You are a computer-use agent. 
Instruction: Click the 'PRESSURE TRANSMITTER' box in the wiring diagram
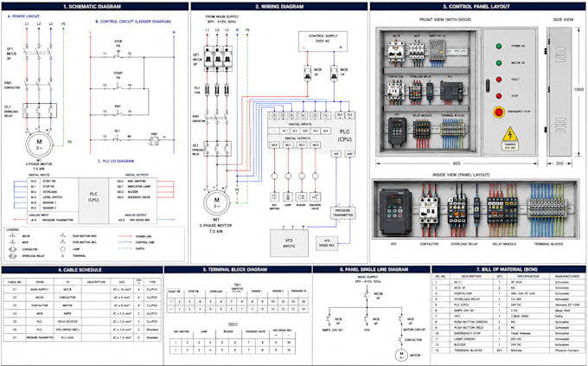(x=342, y=213)
